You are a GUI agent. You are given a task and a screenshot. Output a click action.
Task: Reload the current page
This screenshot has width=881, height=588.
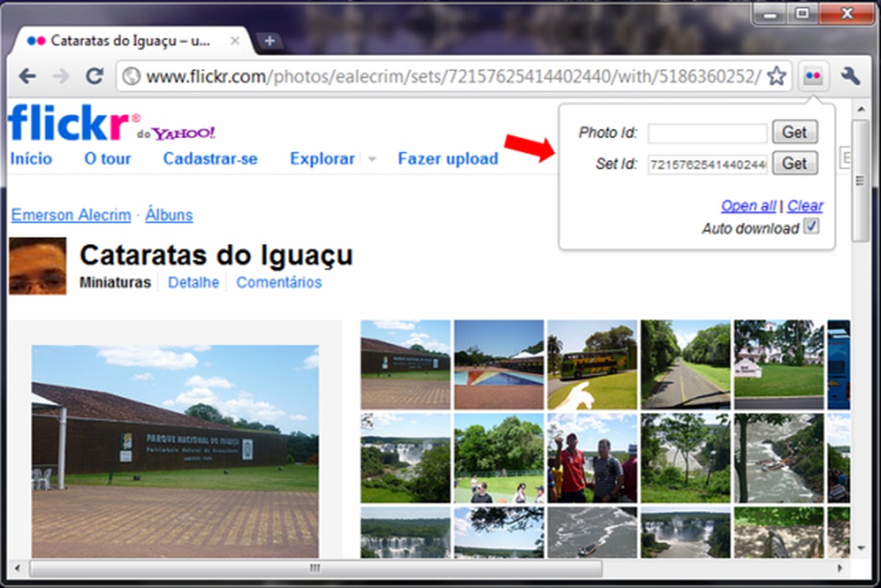point(95,76)
